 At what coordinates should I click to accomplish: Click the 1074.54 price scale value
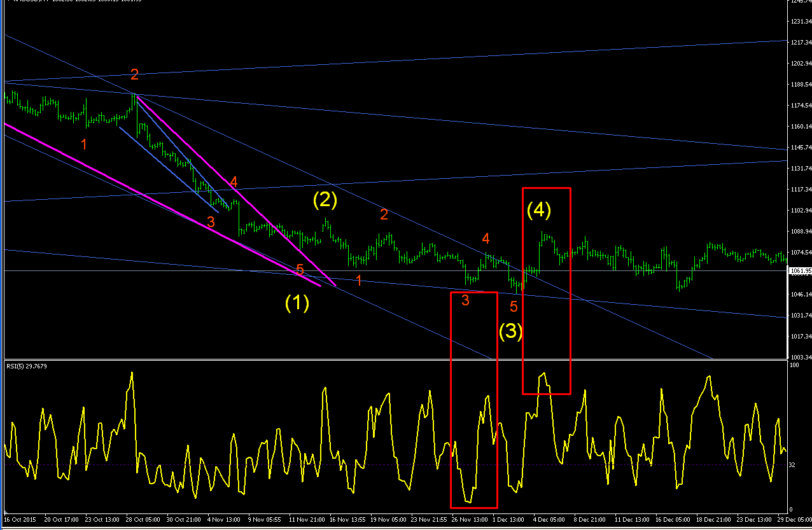tap(800, 253)
